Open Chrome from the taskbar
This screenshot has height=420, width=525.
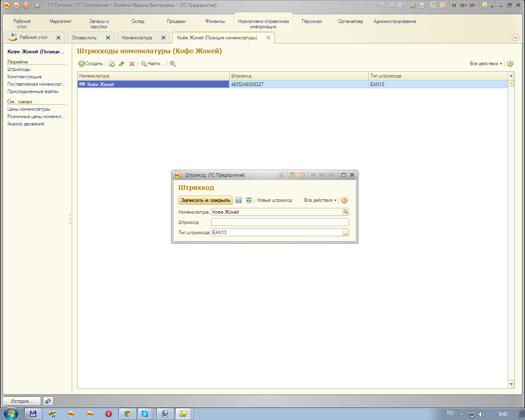tap(128, 414)
